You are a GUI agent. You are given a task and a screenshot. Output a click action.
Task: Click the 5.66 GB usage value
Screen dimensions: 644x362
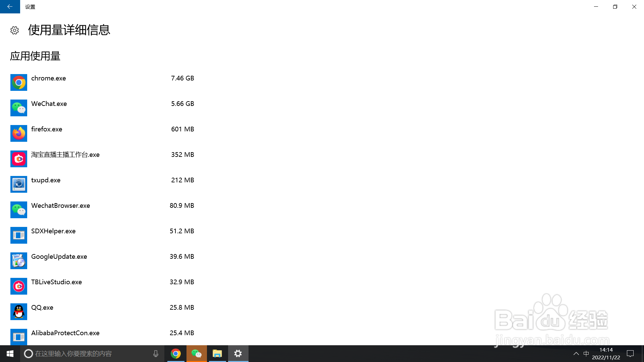click(x=182, y=104)
